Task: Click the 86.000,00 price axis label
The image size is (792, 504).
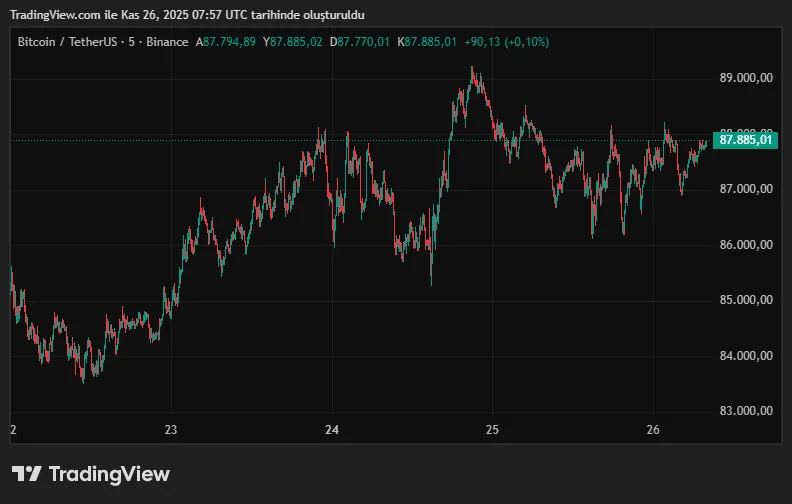Action: click(x=746, y=245)
